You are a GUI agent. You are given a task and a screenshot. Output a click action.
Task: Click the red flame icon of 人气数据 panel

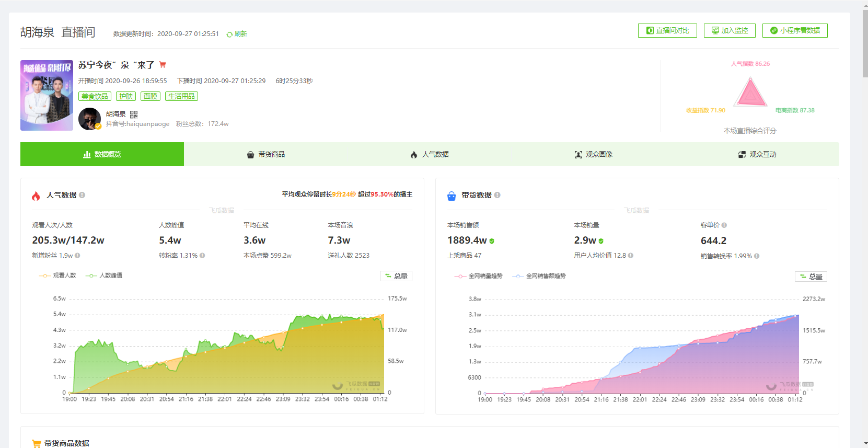(36, 196)
